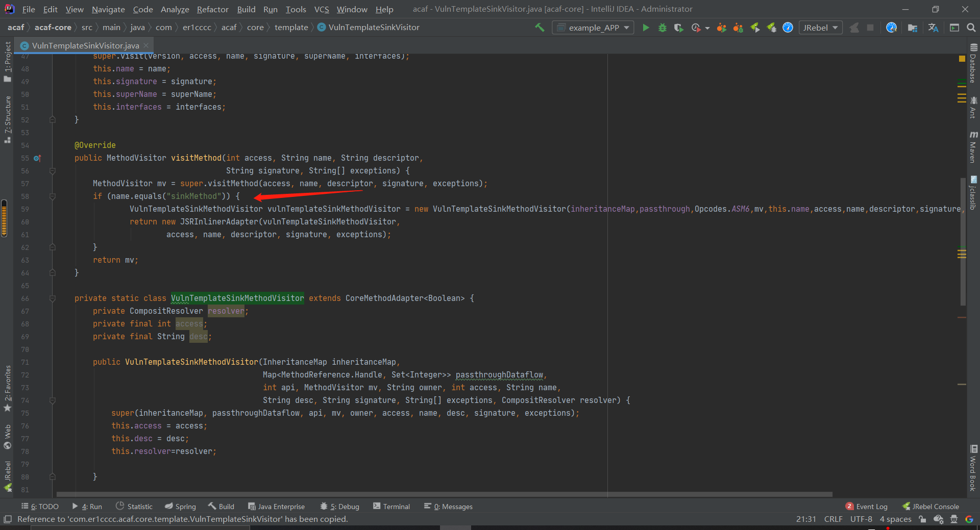Screen dimensions: 980x530
Task: Toggle the read-only lock icon in status bar
Action: tap(922, 519)
